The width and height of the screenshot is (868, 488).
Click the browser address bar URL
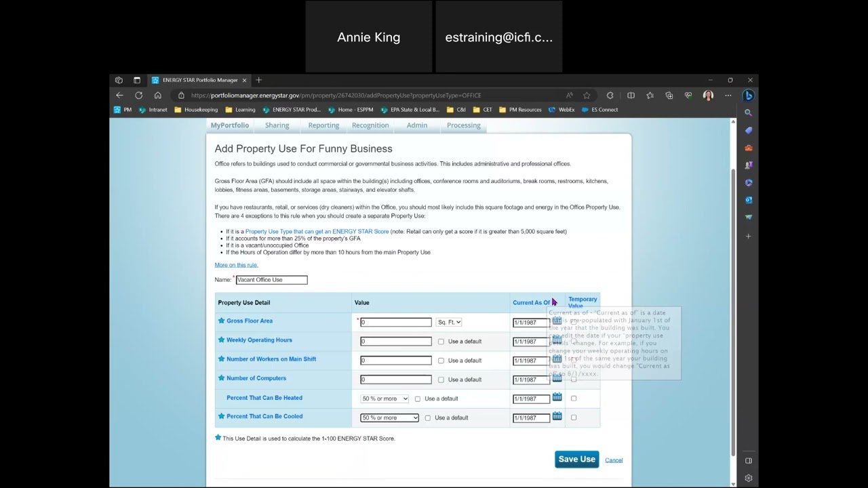tap(336, 96)
